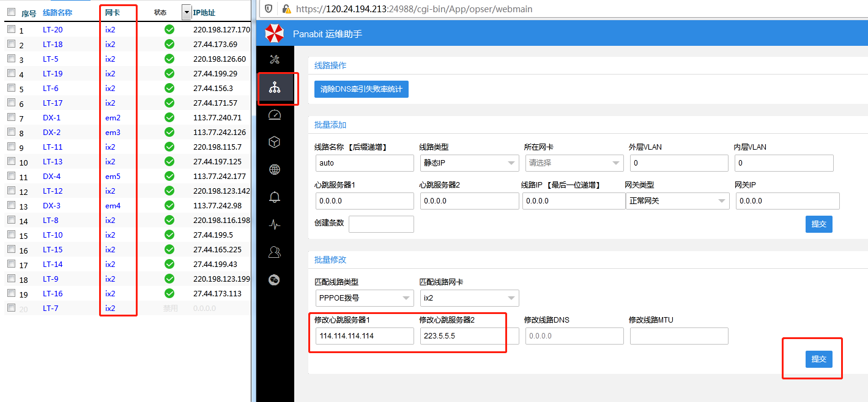Viewport: 868px width, 402px height.
Task: Open the users sidebar icon
Action: click(275, 252)
